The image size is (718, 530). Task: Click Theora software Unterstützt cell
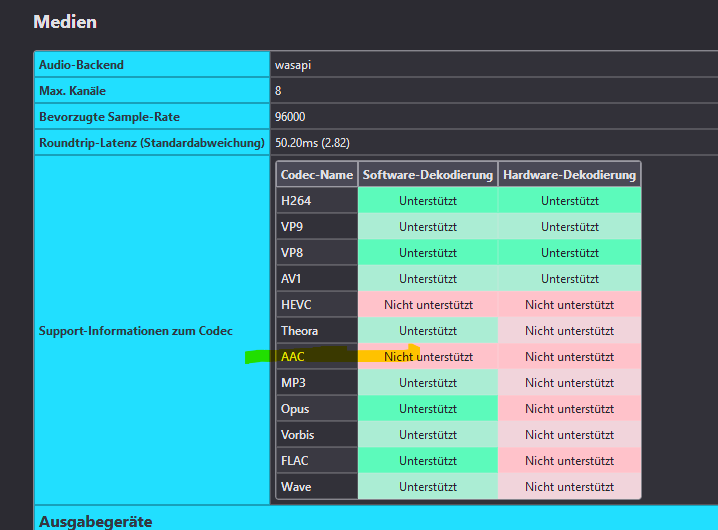[428, 331]
